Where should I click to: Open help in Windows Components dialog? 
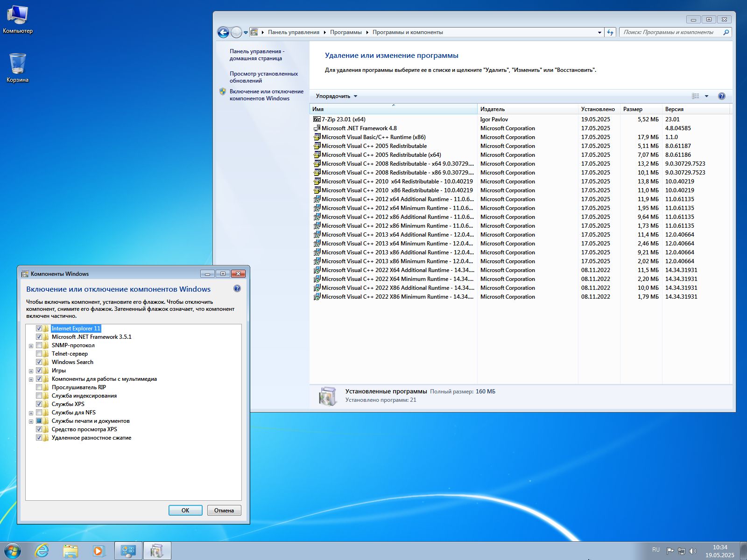pyautogui.click(x=237, y=288)
